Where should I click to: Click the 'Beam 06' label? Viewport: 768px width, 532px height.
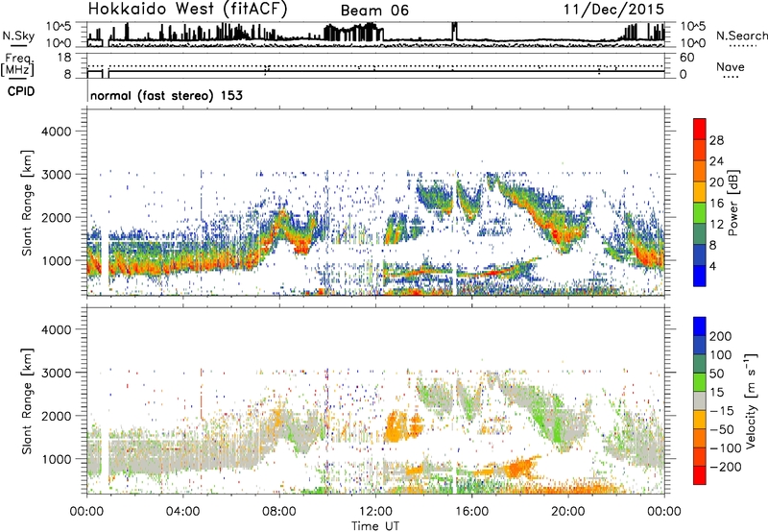click(x=374, y=11)
